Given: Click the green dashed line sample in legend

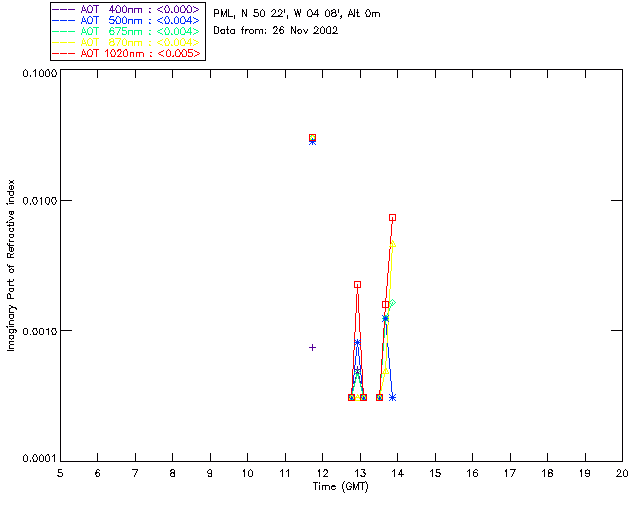Looking at the screenshot, I should 64,31.
